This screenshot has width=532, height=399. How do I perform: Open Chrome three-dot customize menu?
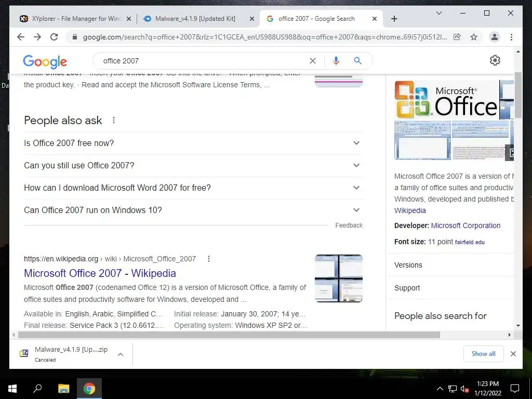click(511, 37)
